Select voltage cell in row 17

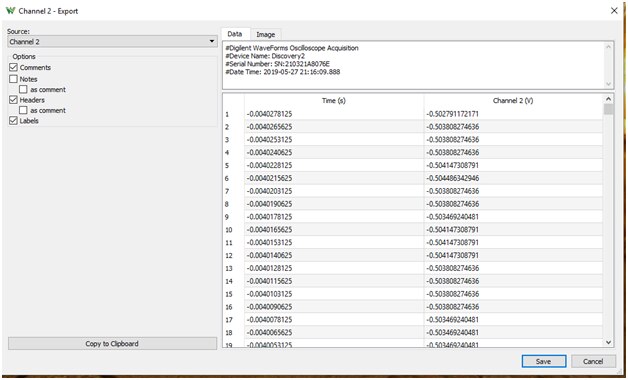pyautogui.click(x=513, y=320)
